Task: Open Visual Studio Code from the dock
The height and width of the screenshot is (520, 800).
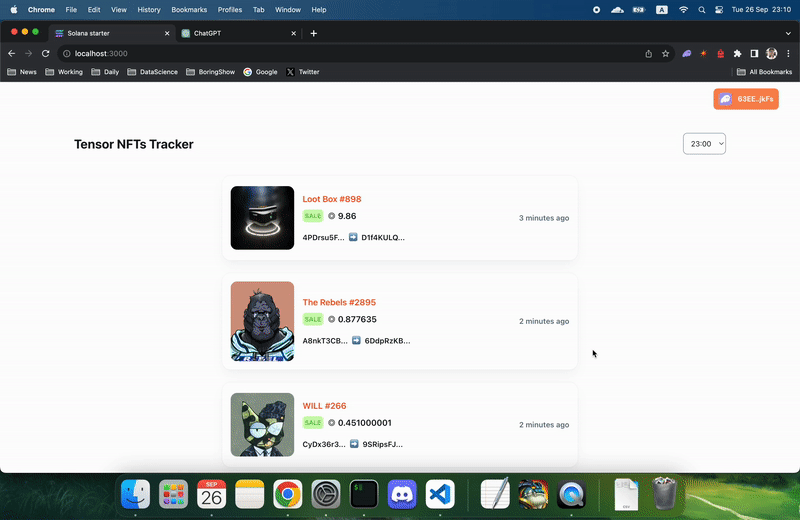Action: pyautogui.click(x=440, y=493)
